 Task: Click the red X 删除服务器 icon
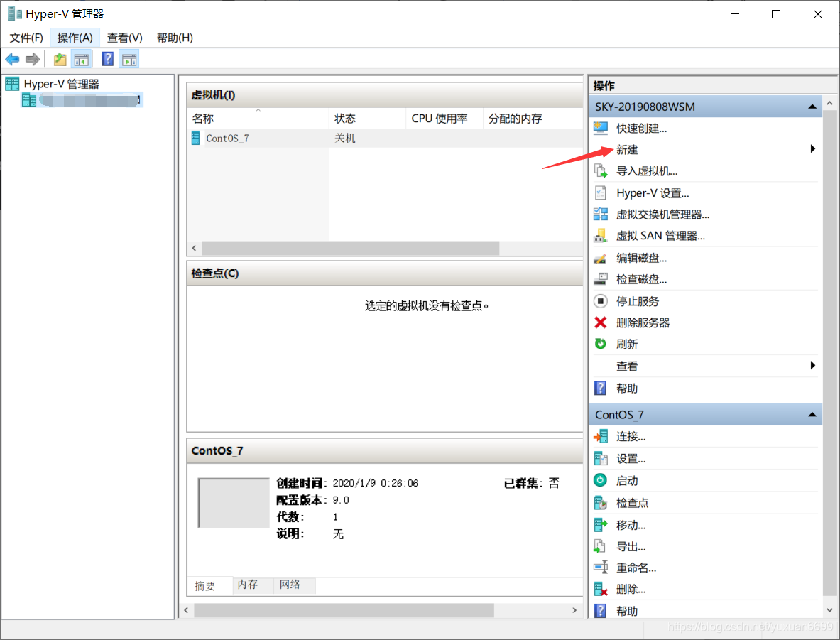601,322
